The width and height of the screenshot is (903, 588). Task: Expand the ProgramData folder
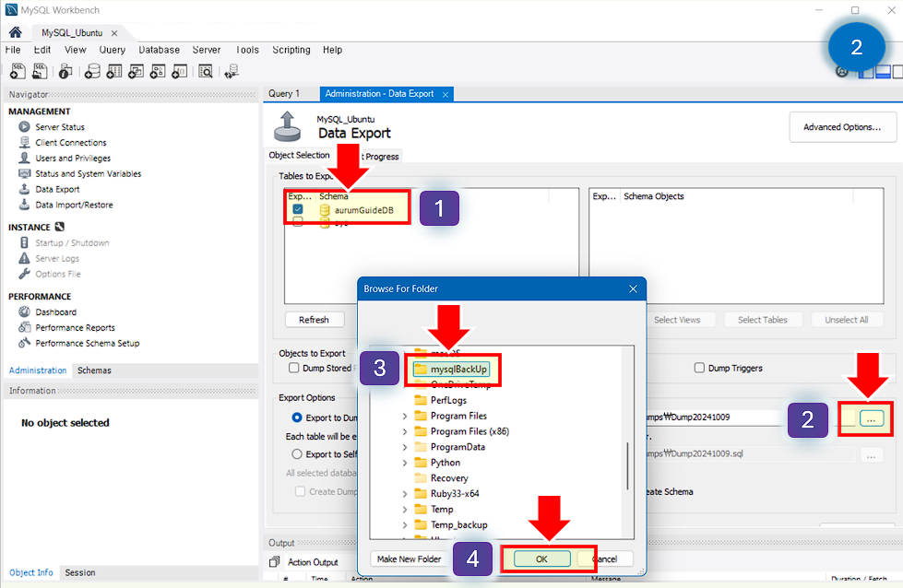click(404, 447)
